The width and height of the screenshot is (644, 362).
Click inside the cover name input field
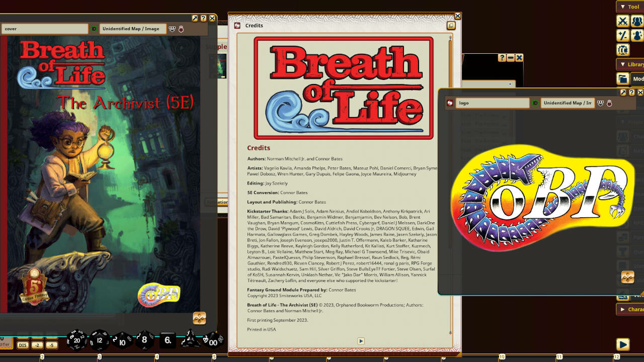coord(44,29)
